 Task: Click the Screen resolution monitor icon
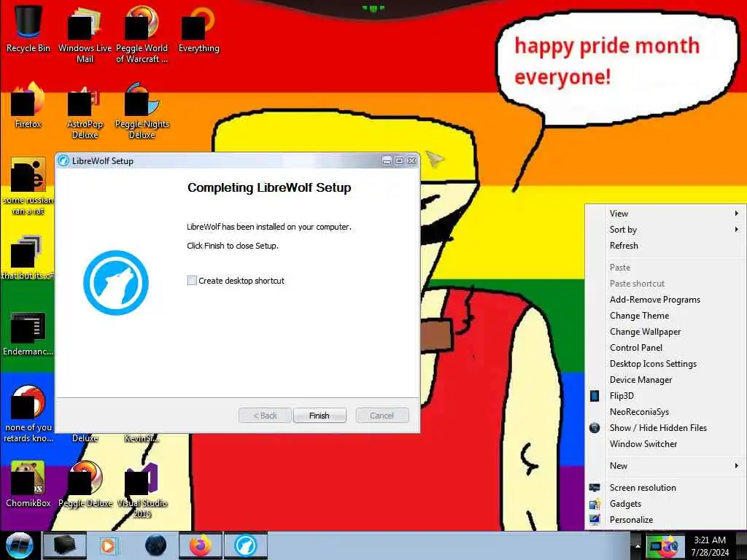click(x=595, y=488)
